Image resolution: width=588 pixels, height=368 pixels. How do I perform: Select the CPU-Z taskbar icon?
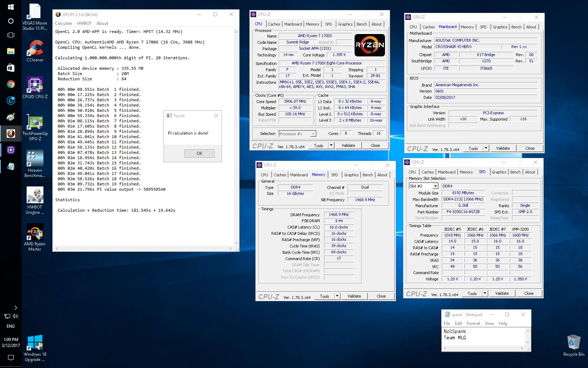(10, 150)
